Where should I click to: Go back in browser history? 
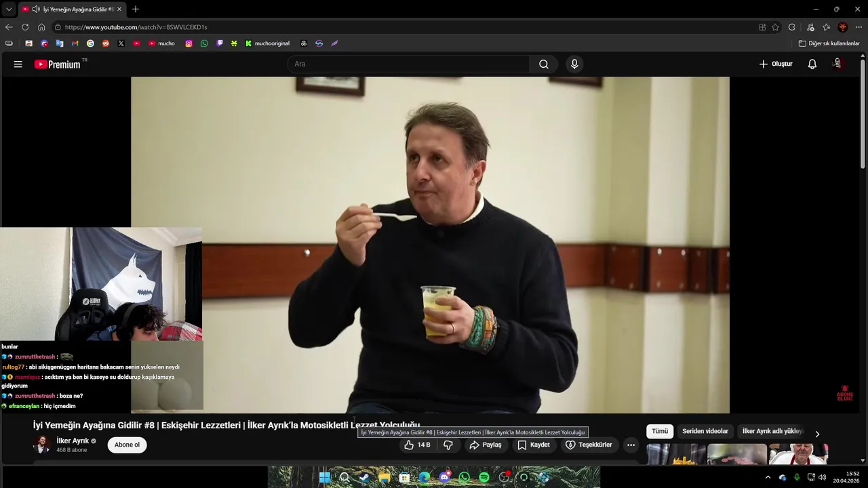(9, 27)
